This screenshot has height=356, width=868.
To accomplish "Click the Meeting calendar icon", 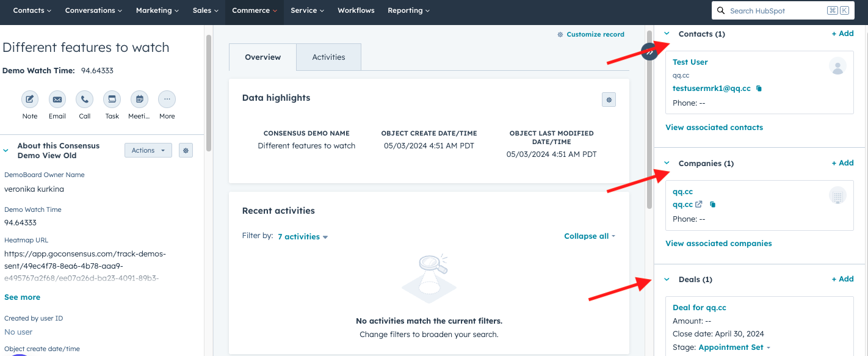I will point(139,99).
